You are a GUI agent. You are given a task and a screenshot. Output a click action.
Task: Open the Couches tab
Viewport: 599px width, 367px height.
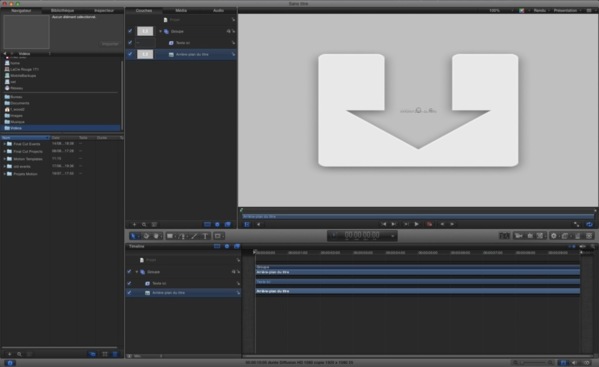(x=144, y=10)
